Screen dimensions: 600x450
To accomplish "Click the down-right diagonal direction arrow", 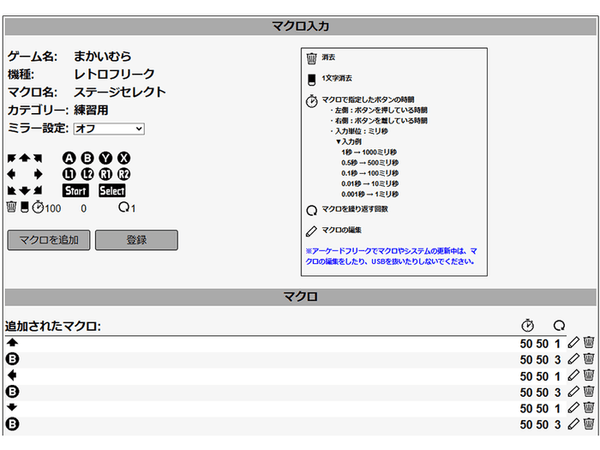I will click(38, 190).
